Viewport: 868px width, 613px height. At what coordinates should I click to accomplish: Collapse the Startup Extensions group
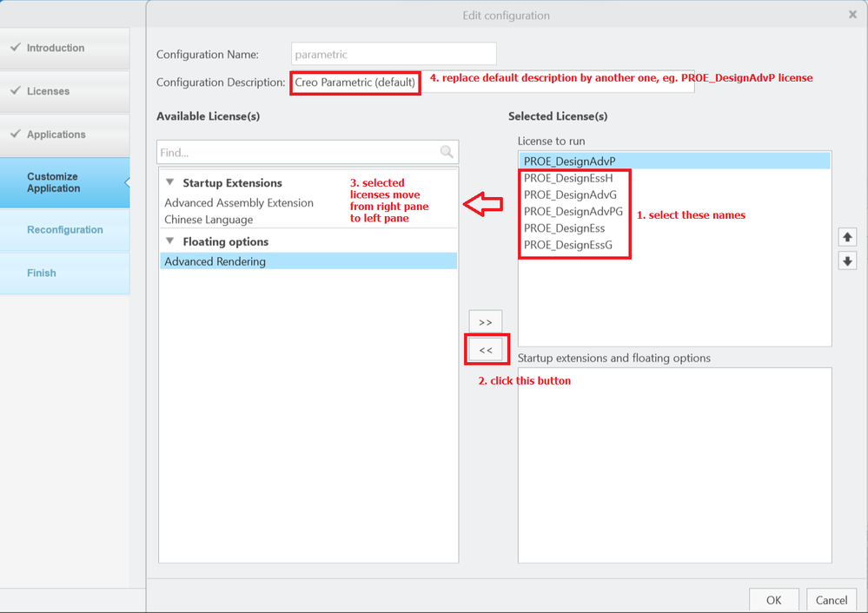click(x=170, y=182)
